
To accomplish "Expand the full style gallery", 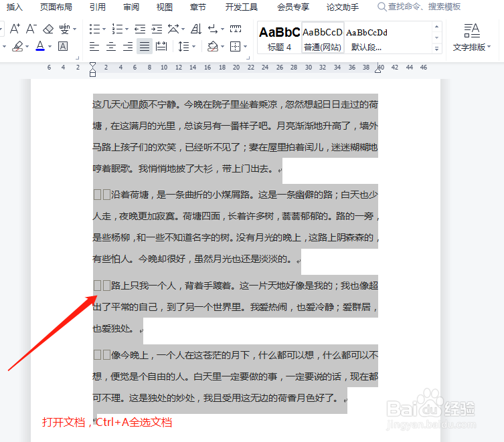I will coord(436,49).
